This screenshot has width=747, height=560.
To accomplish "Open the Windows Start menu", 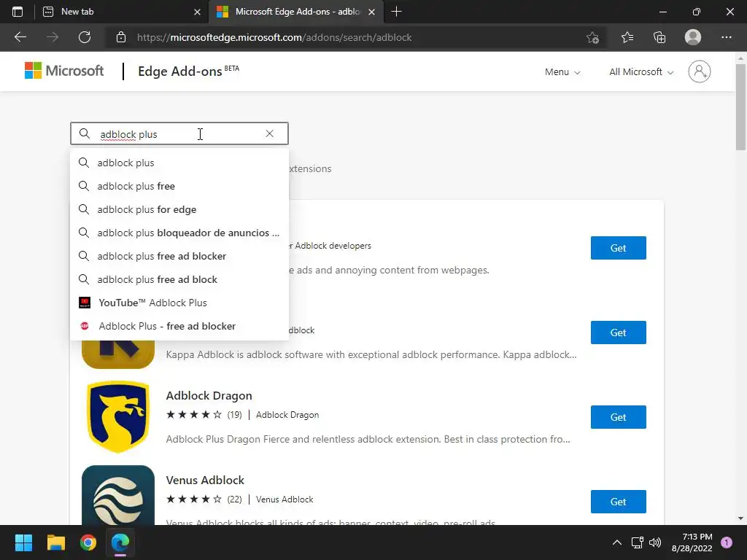I will tap(23, 542).
